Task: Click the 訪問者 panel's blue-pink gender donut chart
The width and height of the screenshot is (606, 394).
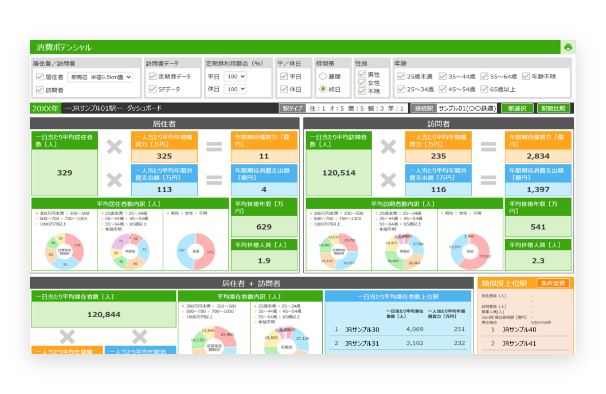Action: pos(470,251)
